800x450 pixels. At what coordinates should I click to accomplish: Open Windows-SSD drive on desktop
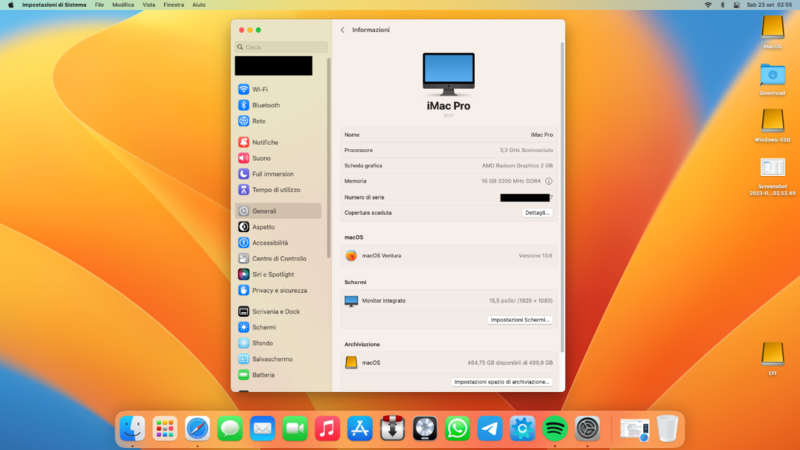pyautogui.click(x=772, y=126)
